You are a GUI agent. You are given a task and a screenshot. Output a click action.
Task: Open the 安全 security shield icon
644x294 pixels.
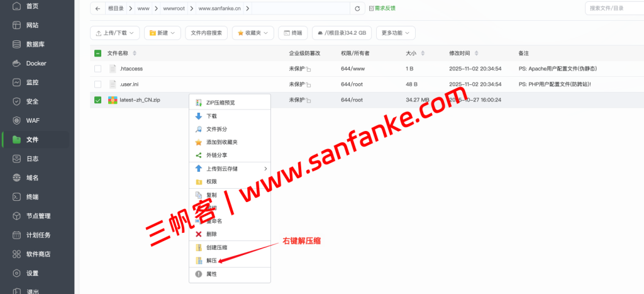coord(16,101)
